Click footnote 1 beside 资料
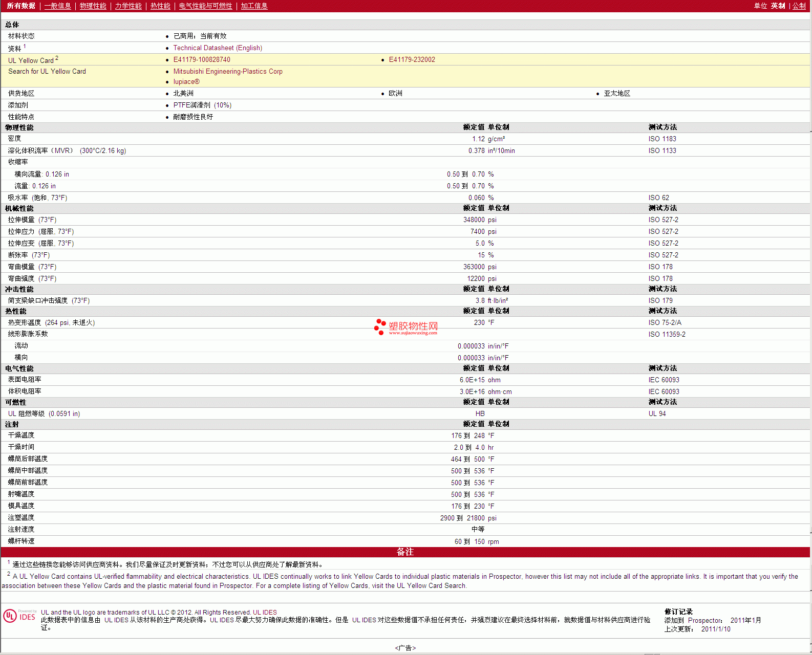The width and height of the screenshot is (812, 655). tap(25, 47)
